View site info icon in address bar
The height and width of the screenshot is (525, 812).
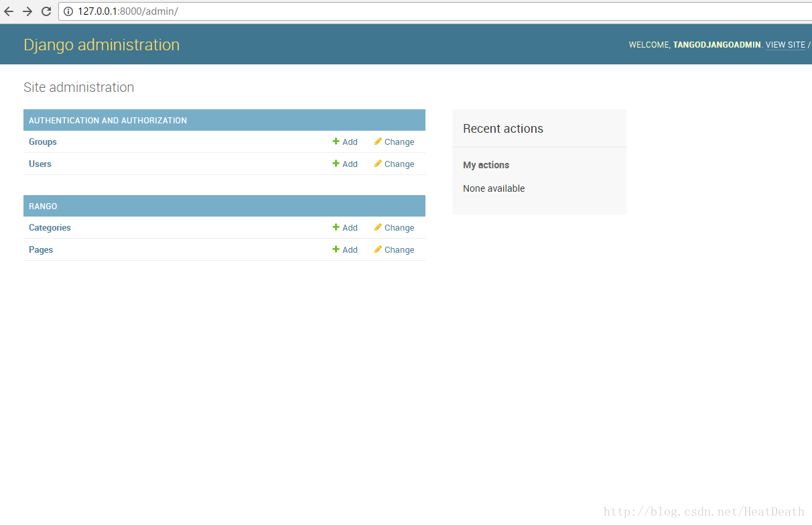point(68,11)
